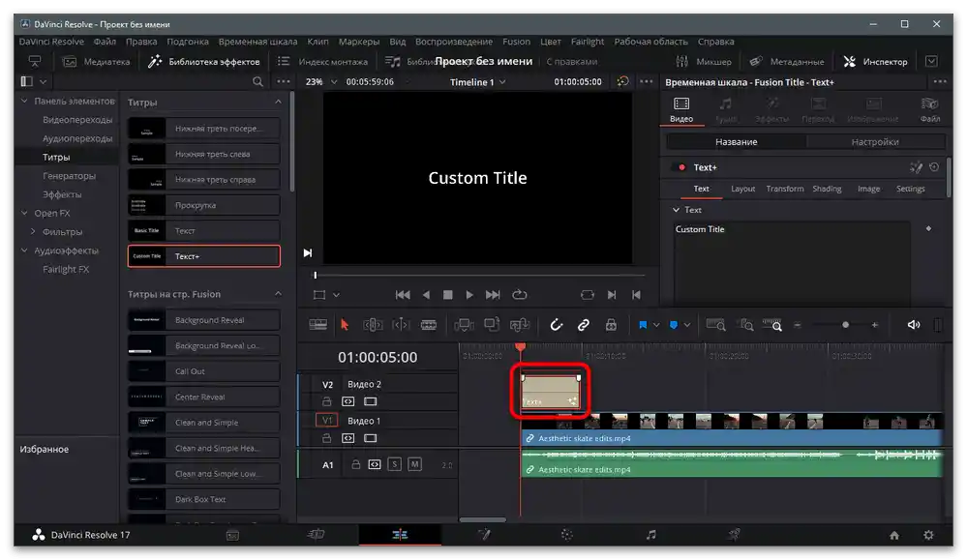Toggle clip linking chain icon
The height and width of the screenshot is (560, 967).
pos(584,325)
